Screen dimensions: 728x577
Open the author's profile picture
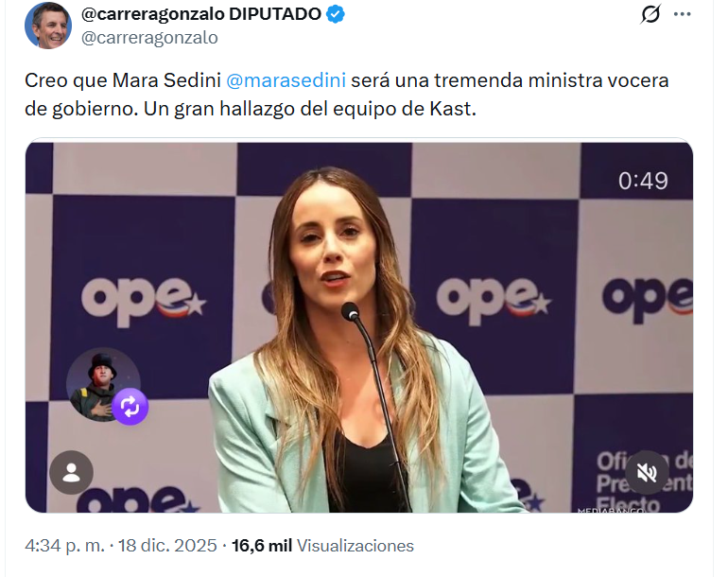pos(48,26)
